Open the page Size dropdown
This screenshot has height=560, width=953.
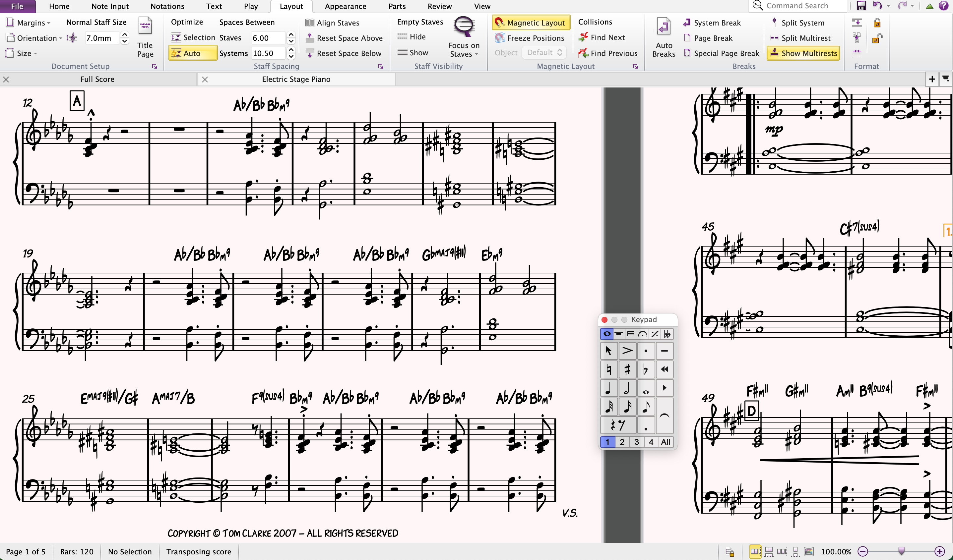click(22, 53)
